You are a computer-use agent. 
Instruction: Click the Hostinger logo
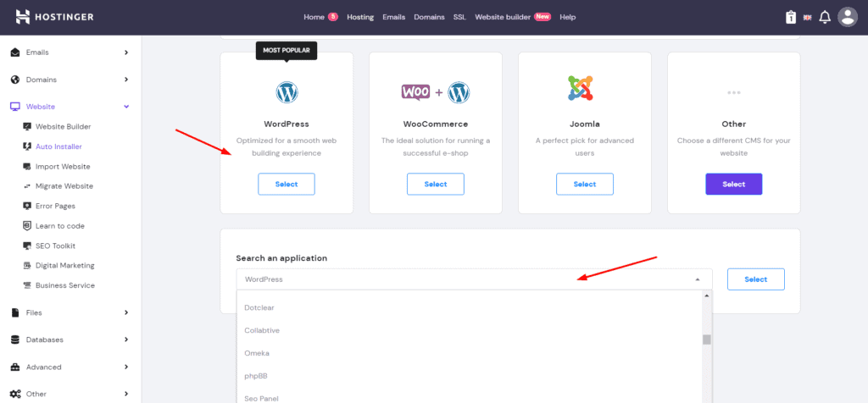pyautogui.click(x=54, y=17)
